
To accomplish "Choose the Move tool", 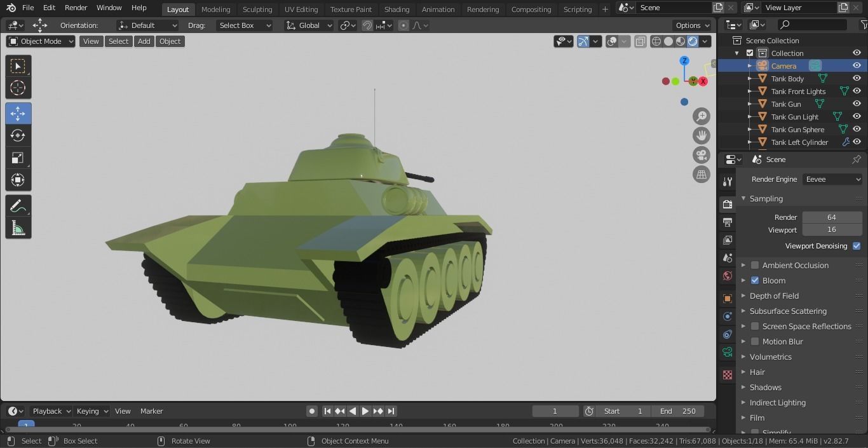I will [18, 113].
